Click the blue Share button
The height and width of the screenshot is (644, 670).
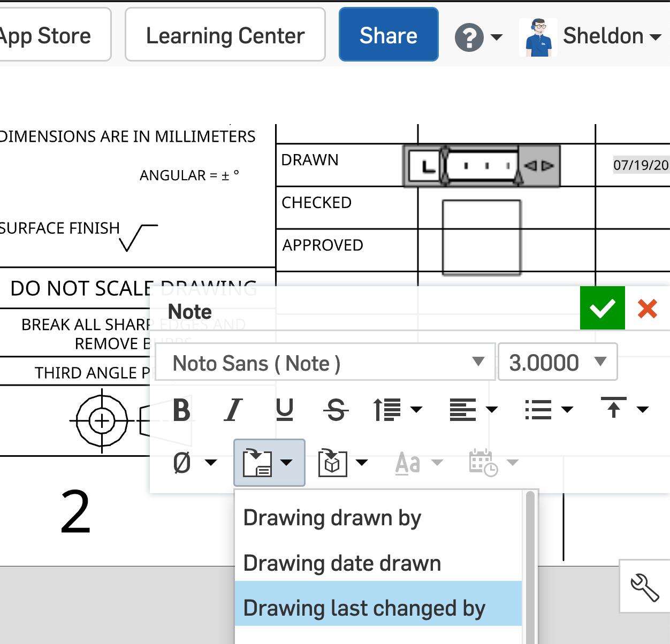pyautogui.click(x=388, y=35)
